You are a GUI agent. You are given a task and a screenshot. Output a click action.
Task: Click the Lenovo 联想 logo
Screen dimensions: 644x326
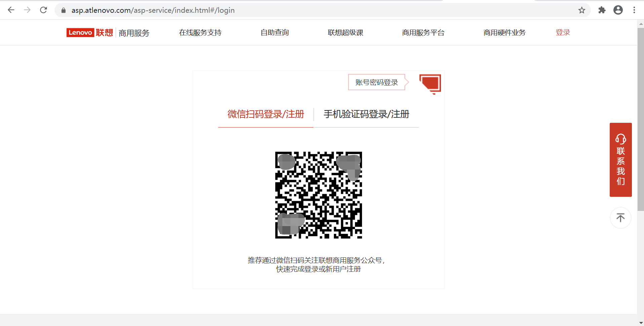90,33
